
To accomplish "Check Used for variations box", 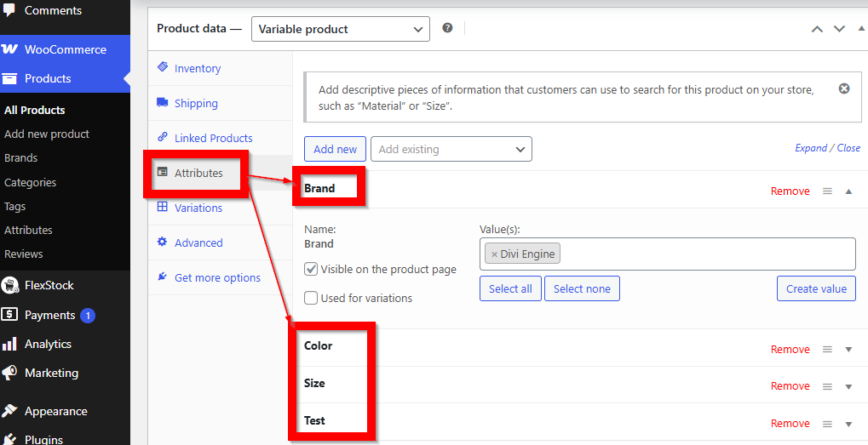I will 311,298.
